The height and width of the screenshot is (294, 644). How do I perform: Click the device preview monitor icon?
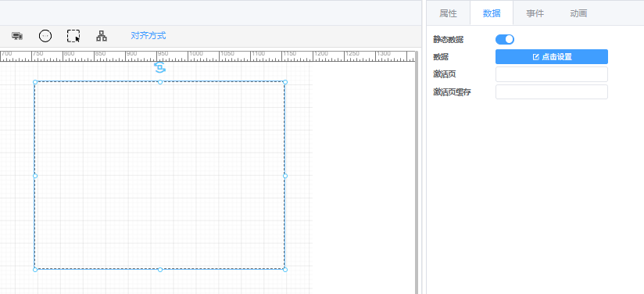[17, 36]
